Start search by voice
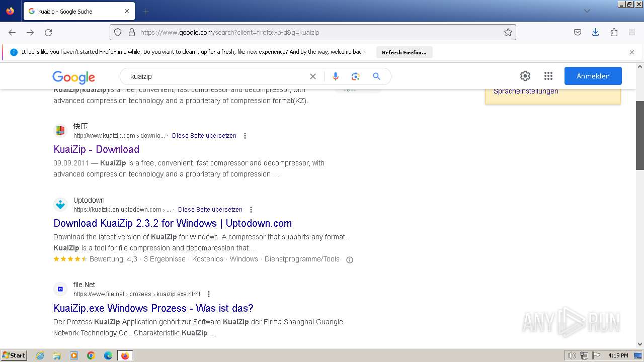The image size is (644, 362). pyautogui.click(x=336, y=76)
